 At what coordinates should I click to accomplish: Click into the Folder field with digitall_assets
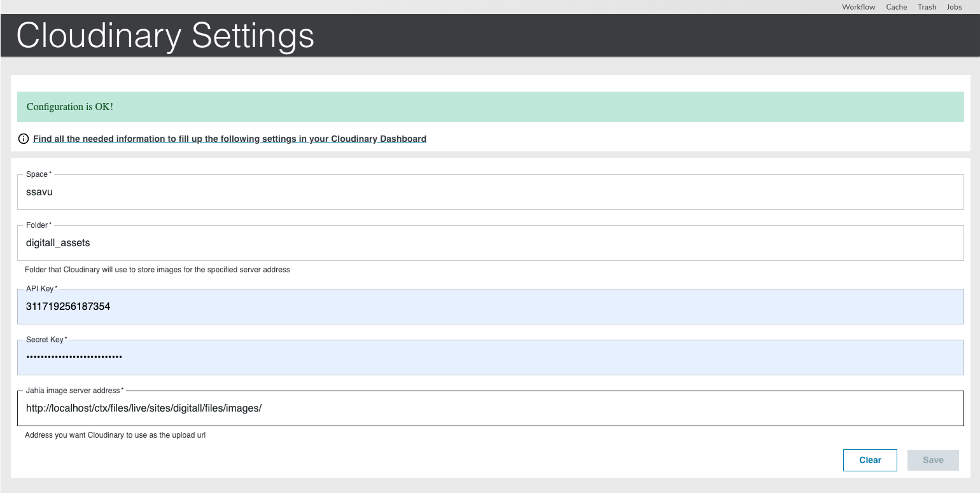point(490,243)
